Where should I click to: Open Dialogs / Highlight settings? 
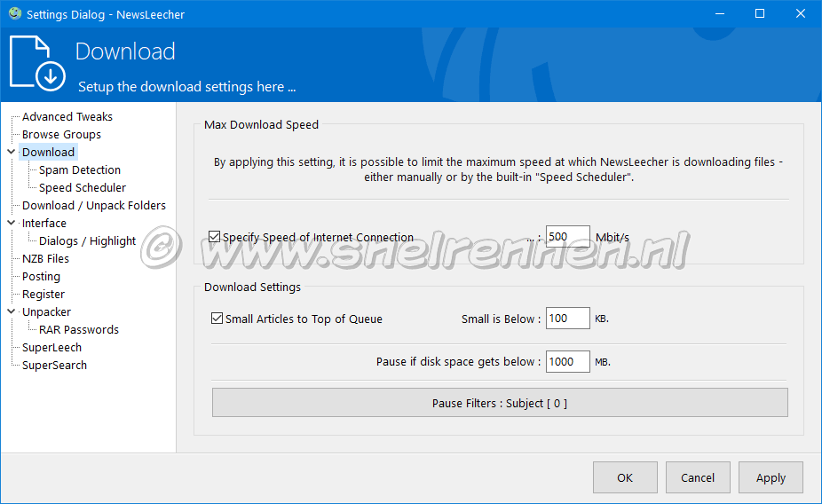coord(88,241)
